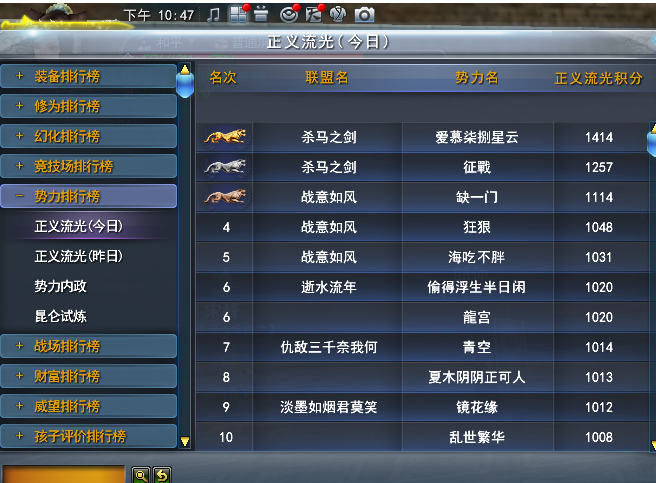Screen dimensions: 656x483
Task: Click the music note icon
Action: click(213, 15)
